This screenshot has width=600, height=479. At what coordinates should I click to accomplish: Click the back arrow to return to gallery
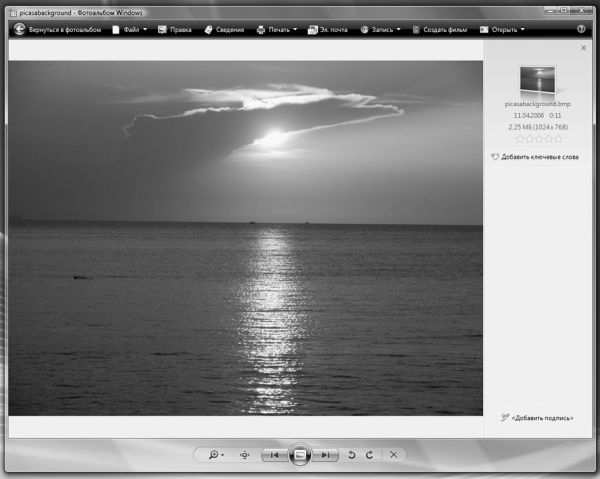19,30
